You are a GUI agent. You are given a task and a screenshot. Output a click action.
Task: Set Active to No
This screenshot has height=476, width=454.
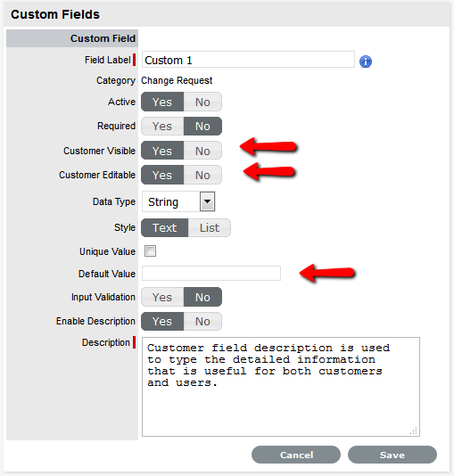[202, 102]
